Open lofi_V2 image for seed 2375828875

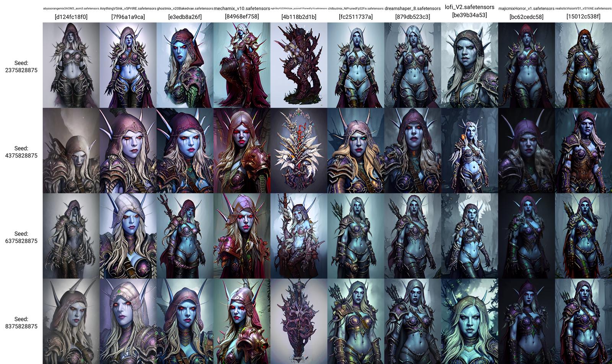tap(469, 65)
